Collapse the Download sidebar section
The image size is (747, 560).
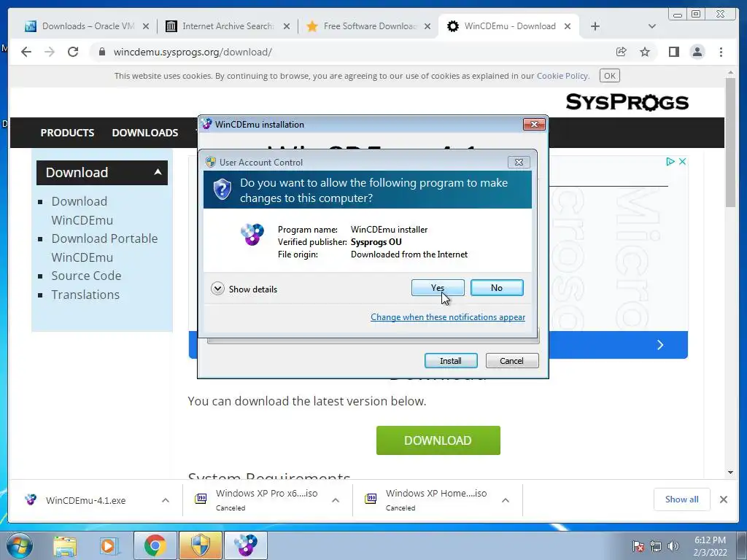point(102,172)
